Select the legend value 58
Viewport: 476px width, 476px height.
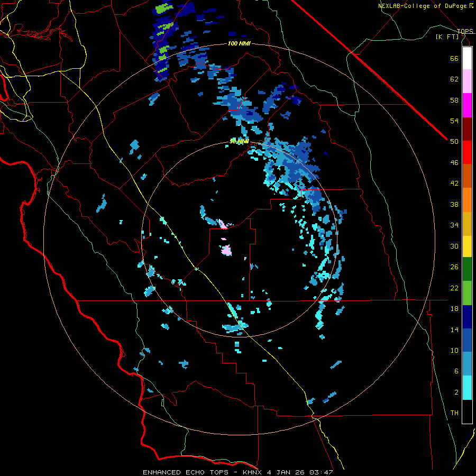pyautogui.click(x=454, y=100)
